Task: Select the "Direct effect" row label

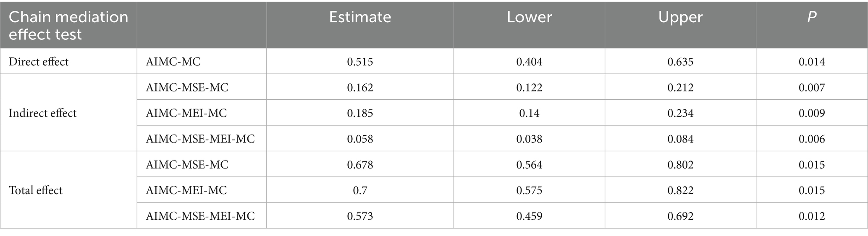Action: click(39, 62)
